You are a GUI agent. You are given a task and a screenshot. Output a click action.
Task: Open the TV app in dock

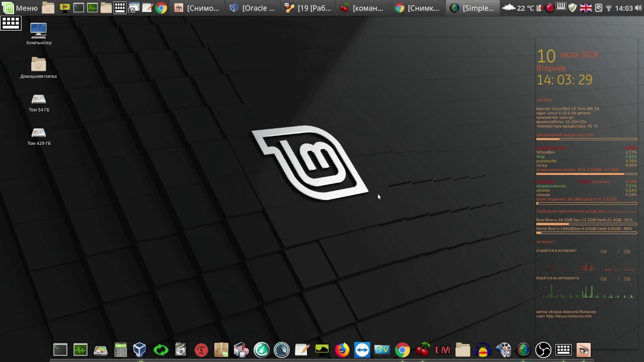click(x=382, y=349)
